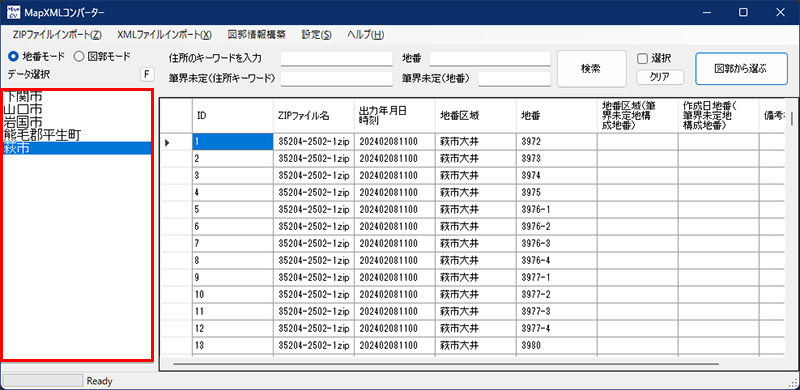Viewport: 800px width, 390px height.
Task: Click the 図郭から選ぶ button
Action: pyautogui.click(x=741, y=68)
